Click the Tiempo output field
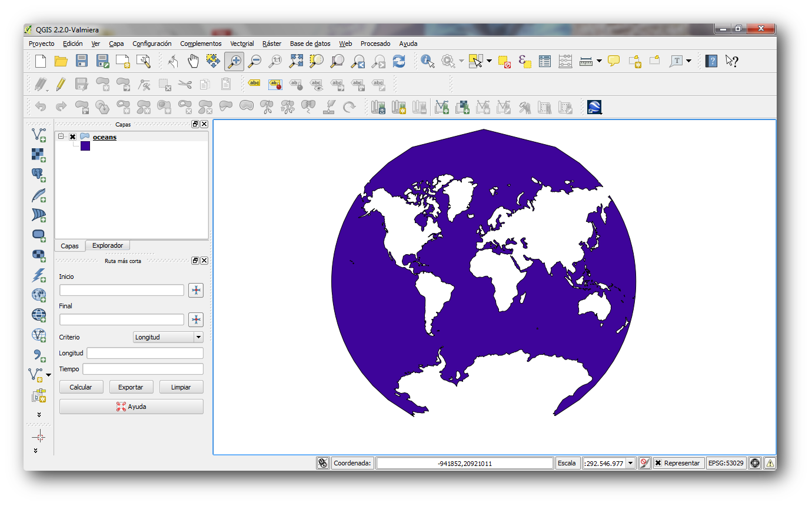Screen dimensions: 812x506 pyautogui.click(x=143, y=369)
